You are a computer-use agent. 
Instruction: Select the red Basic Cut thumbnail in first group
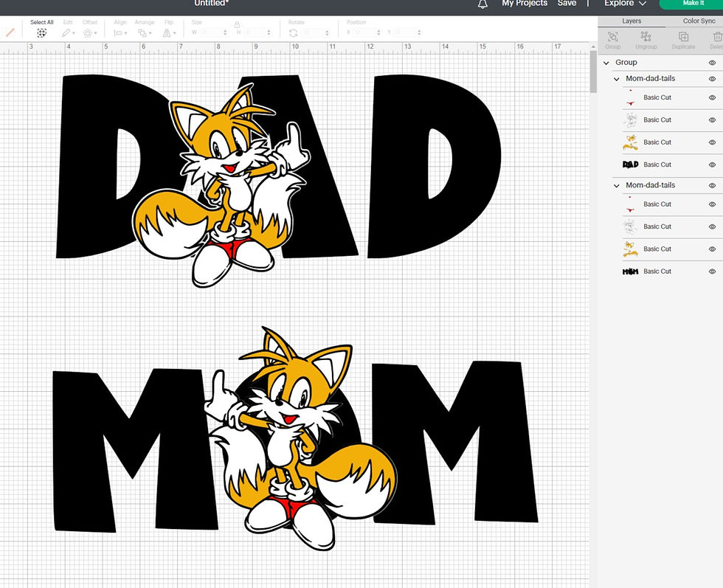[630, 97]
